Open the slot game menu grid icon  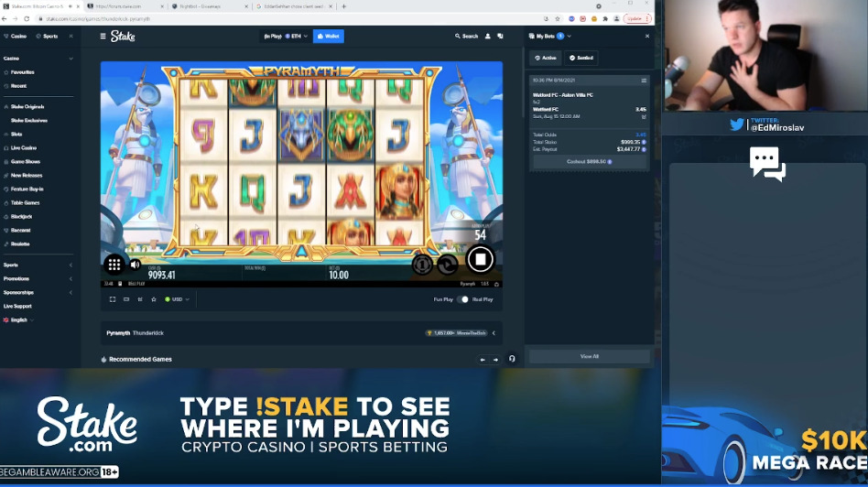114,265
